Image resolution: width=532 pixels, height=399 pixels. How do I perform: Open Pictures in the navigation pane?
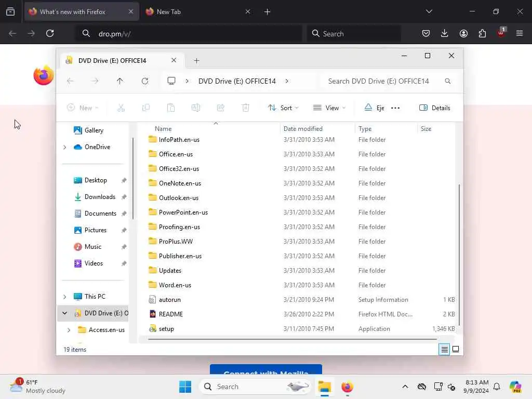(x=96, y=230)
